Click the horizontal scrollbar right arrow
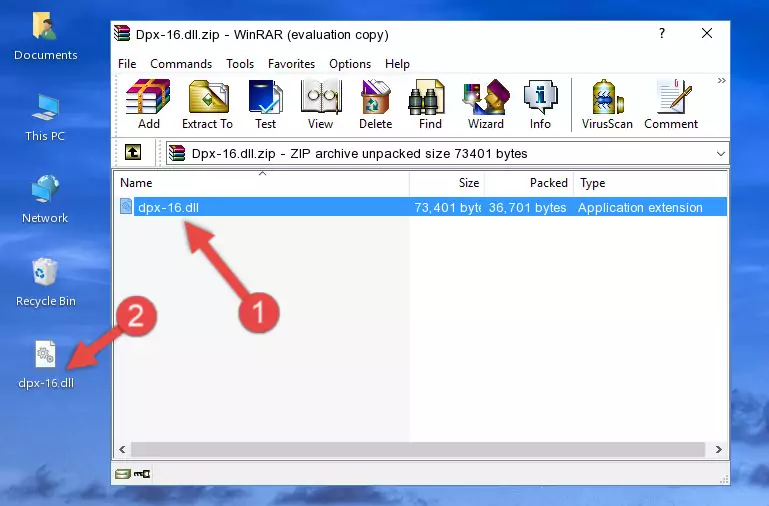This screenshot has height=506, width=769. (x=718, y=450)
